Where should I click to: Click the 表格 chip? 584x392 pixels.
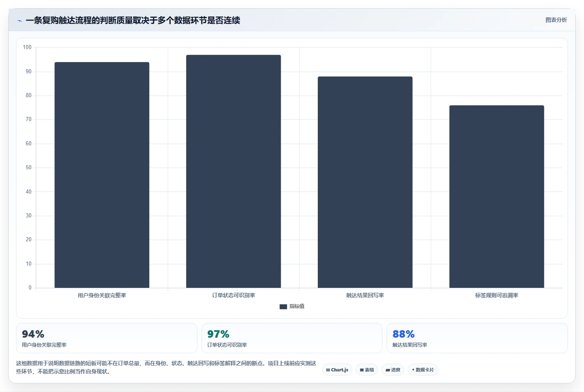(367, 370)
